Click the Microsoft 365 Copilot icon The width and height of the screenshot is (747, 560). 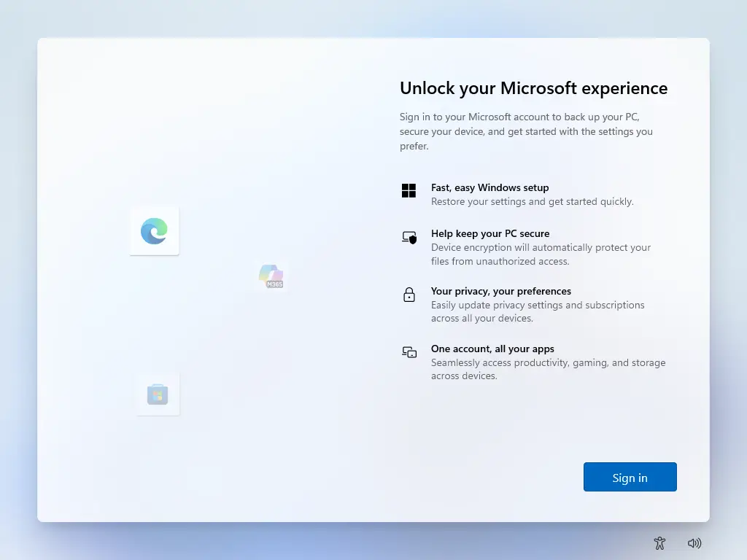pyautogui.click(x=271, y=276)
